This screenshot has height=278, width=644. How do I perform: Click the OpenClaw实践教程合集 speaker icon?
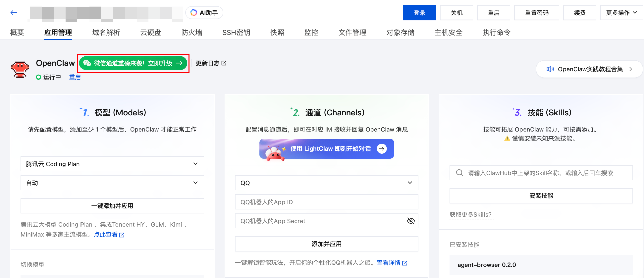point(550,69)
